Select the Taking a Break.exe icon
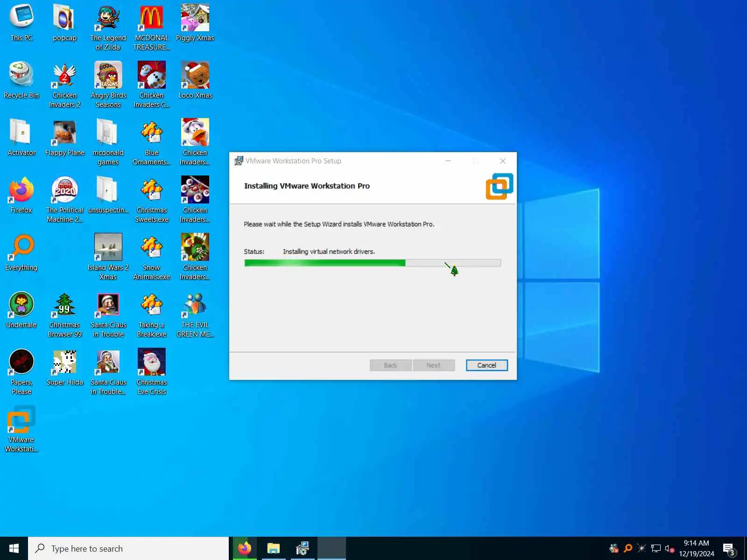 (x=151, y=315)
